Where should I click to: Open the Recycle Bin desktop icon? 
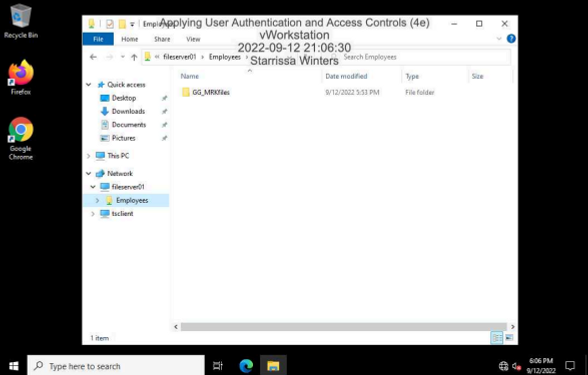click(x=21, y=21)
